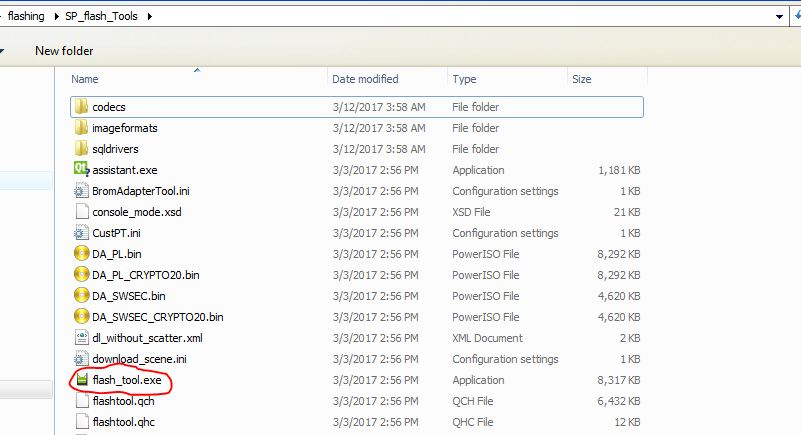Click QCH File type cell

pyautogui.click(x=473, y=401)
